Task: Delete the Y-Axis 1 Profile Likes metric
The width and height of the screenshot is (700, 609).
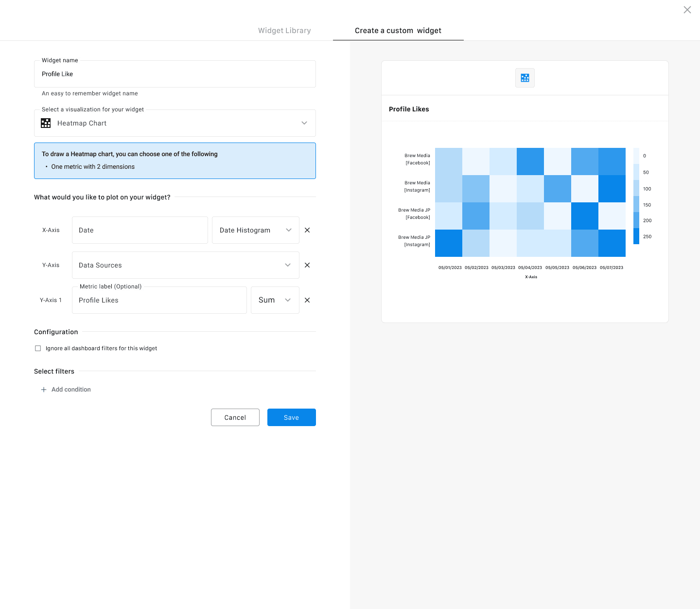Action: tap(307, 300)
